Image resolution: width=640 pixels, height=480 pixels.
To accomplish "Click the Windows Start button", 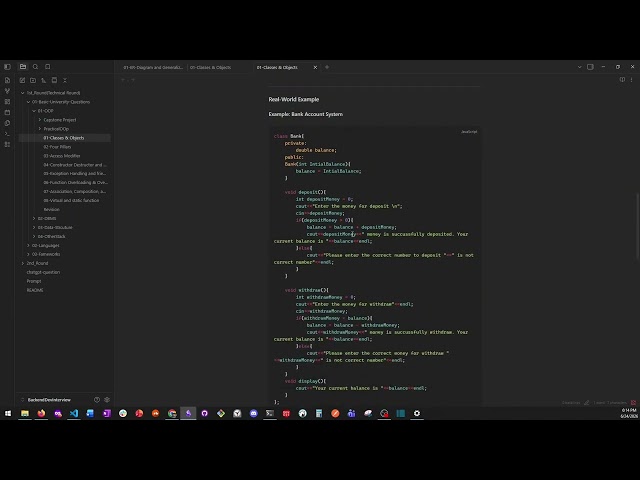I will (x=8, y=413).
